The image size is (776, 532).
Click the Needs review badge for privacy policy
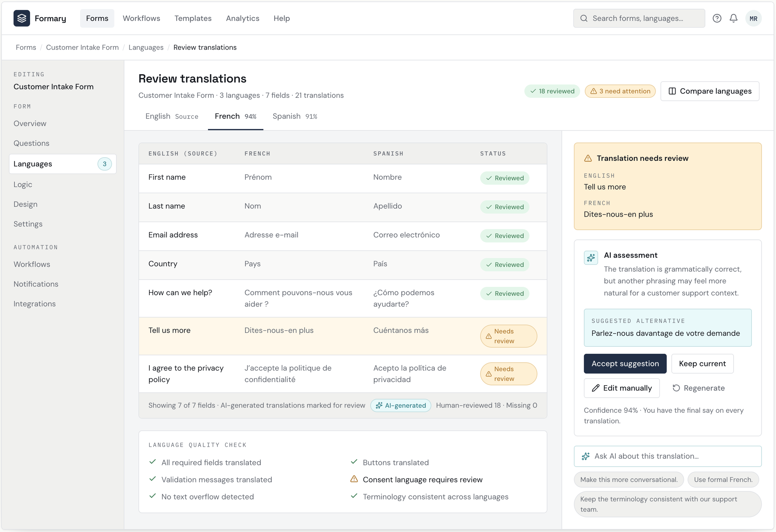[x=508, y=374]
